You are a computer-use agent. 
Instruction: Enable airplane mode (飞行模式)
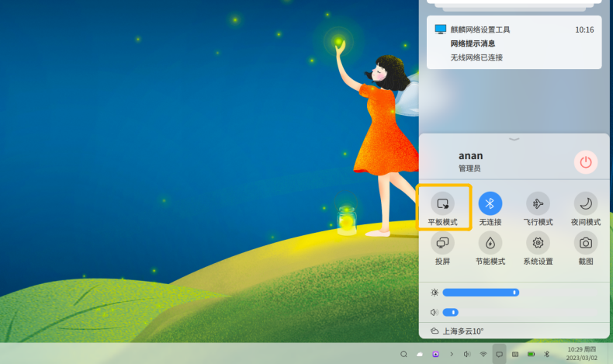538,203
